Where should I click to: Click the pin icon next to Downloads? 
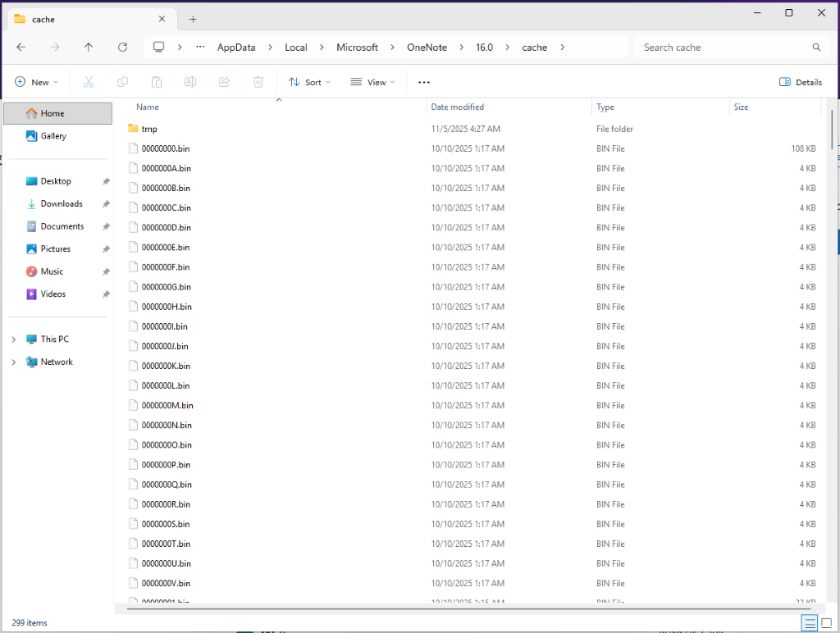tap(106, 204)
